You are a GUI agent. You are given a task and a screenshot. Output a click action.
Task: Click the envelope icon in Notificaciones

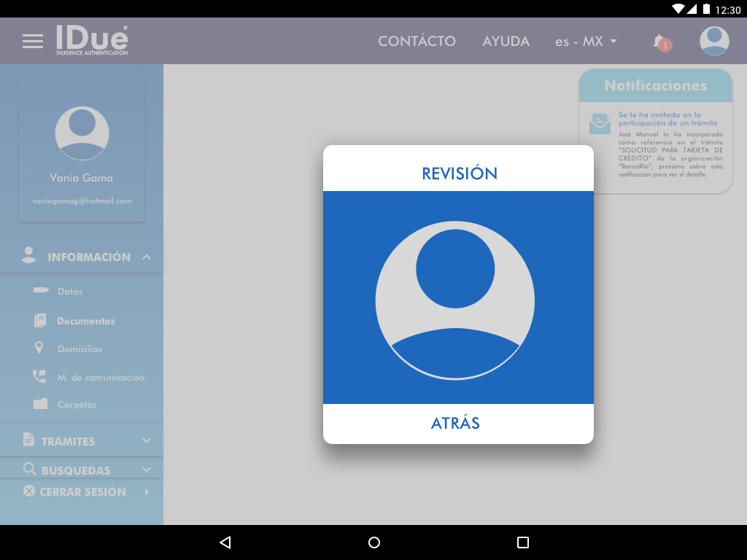600,124
